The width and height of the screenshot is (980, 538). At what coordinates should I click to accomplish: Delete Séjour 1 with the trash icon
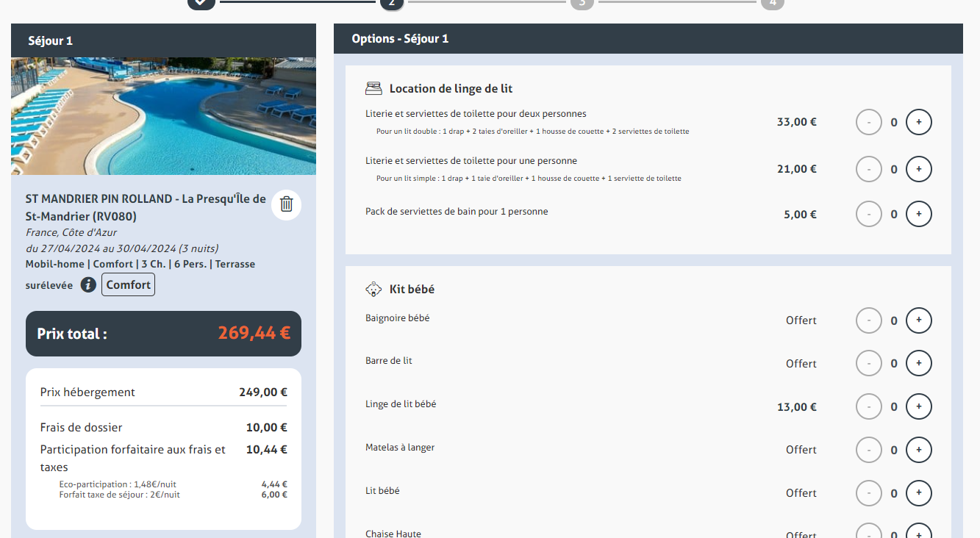pos(287,205)
